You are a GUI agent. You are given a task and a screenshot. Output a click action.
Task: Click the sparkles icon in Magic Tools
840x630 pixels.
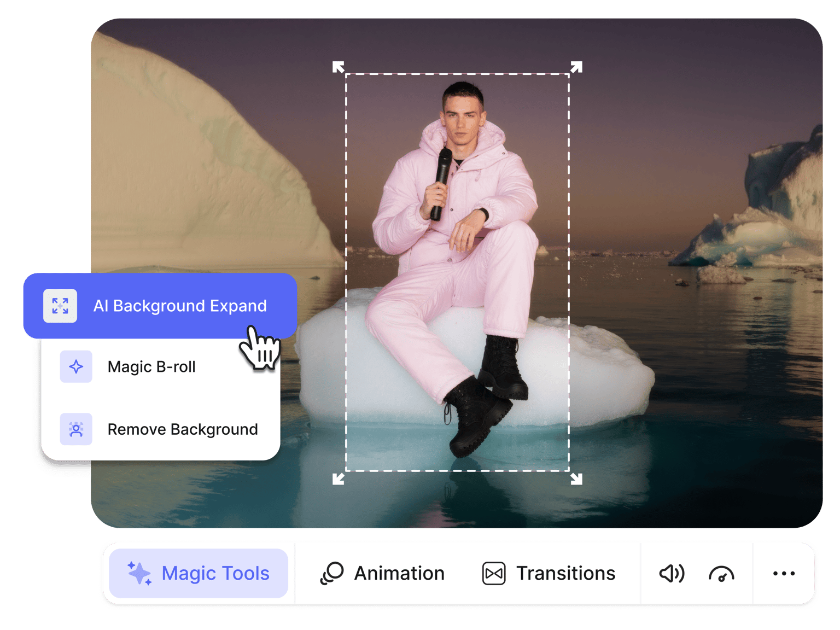pos(139,573)
